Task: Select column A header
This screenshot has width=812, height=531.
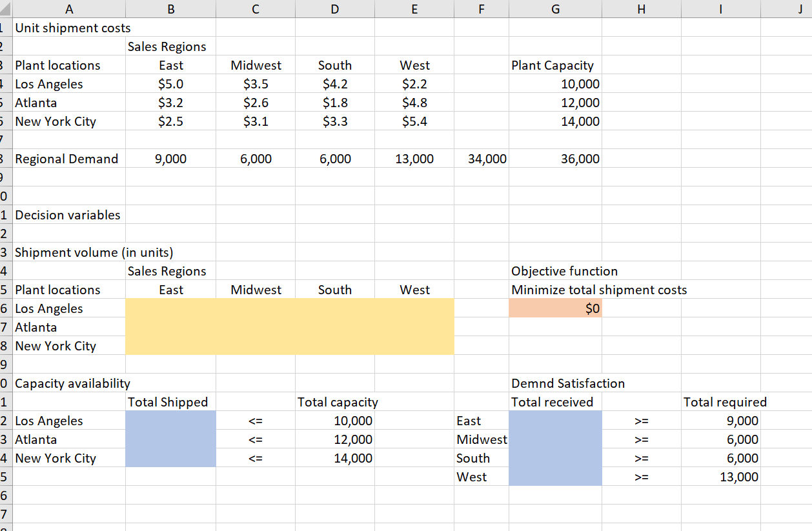Action: [69, 9]
